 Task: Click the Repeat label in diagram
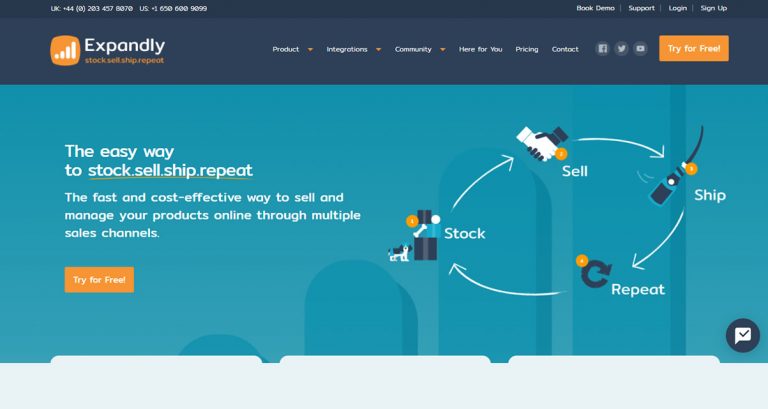(x=638, y=289)
